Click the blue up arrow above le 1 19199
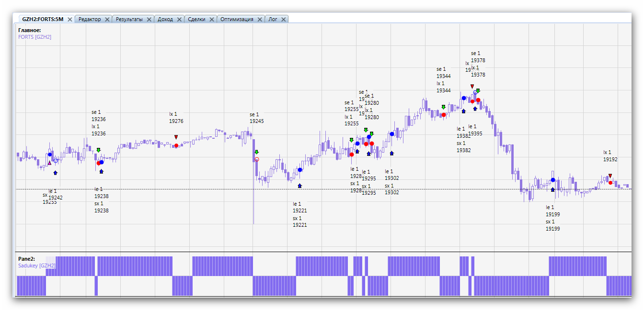Screen dimensions: 644x310 [x=552, y=189]
